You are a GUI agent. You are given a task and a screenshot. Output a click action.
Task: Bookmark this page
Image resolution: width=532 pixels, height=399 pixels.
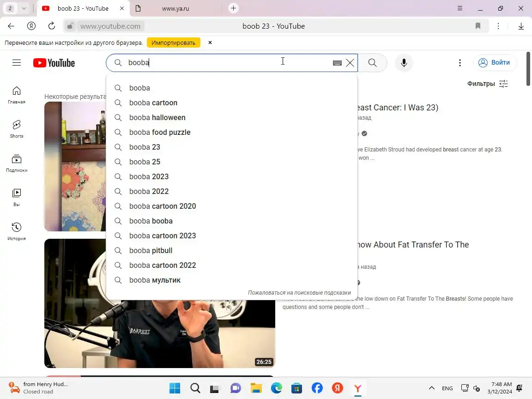(x=478, y=26)
